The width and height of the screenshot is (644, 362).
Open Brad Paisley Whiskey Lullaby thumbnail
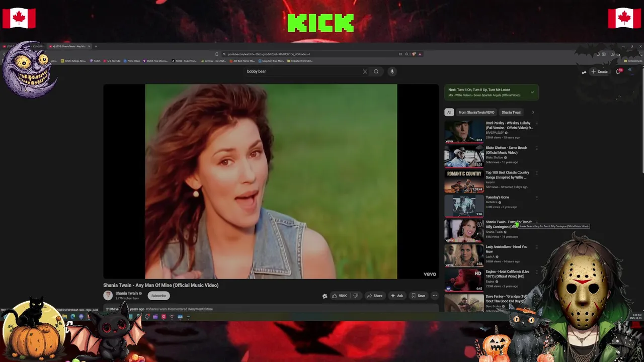point(464,132)
